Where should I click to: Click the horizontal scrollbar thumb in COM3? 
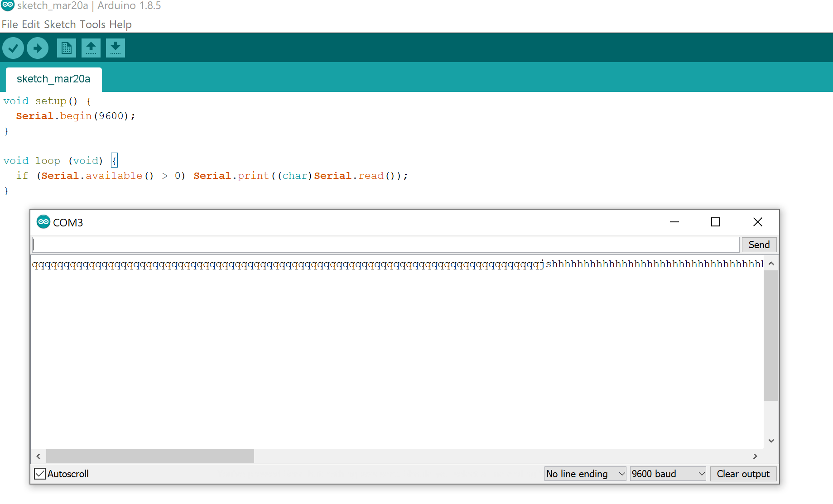tap(150, 456)
